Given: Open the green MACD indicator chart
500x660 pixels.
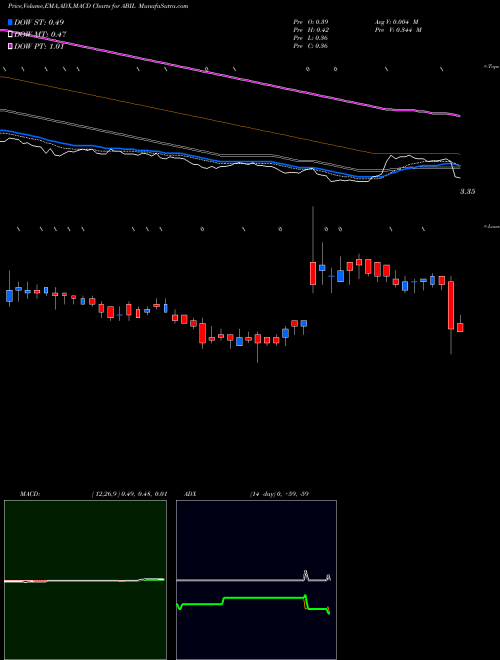Looking at the screenshot, I should (x=85, y=580).
